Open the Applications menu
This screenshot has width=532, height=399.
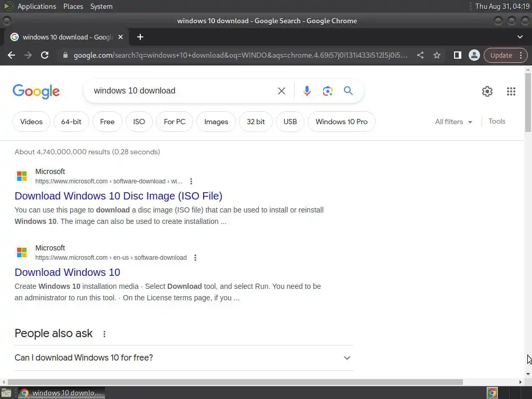point(37,6)
